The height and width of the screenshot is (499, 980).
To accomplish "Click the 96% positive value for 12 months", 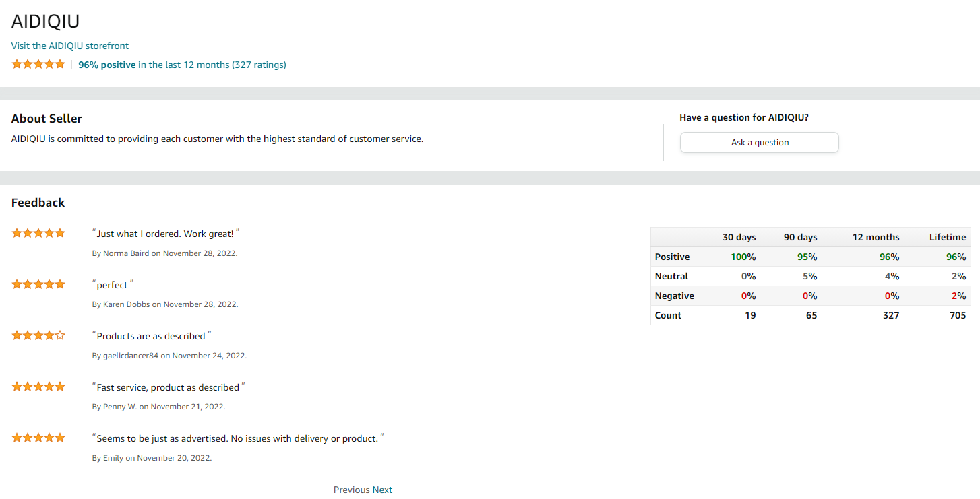I will point(890,257).
